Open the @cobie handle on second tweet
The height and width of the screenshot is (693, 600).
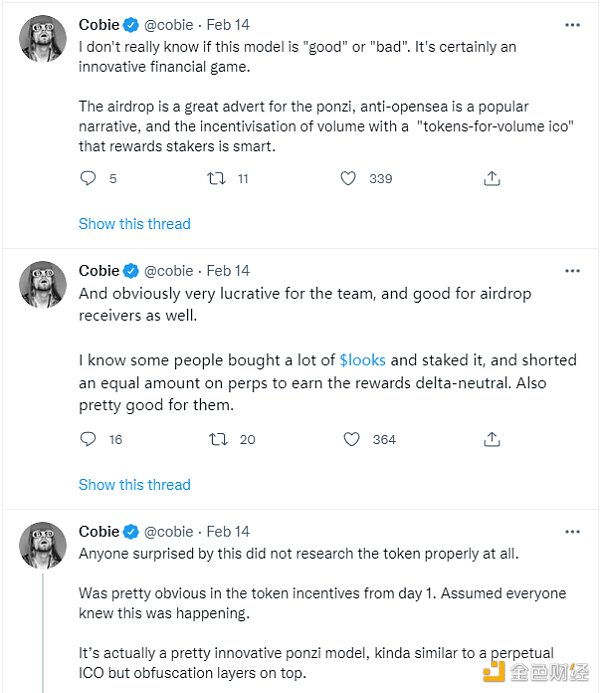(168, 271)
